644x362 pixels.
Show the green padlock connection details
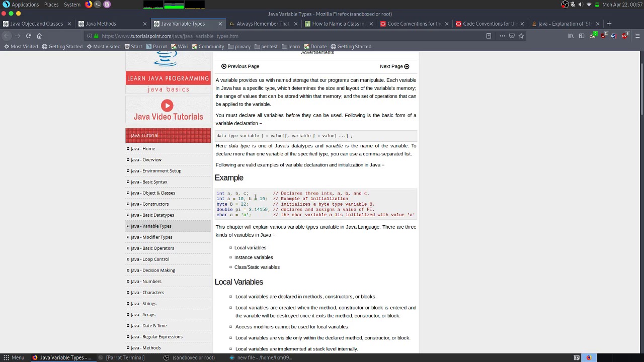coord(96,36)
